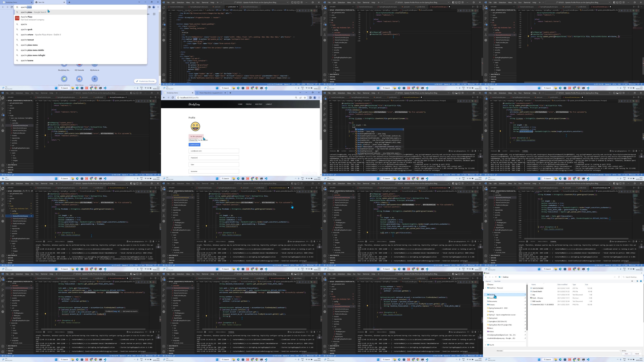
Task: Choose the apache lucene suggestion
Action: click(27, 61)
